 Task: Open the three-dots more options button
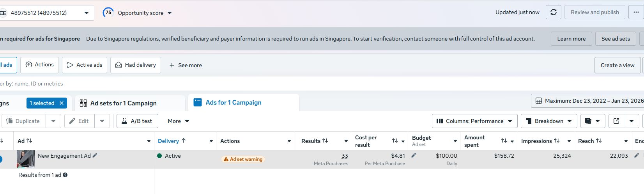636,12
